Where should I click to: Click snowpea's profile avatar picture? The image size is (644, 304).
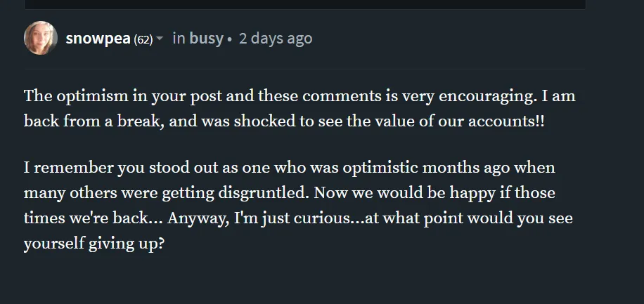41,38
